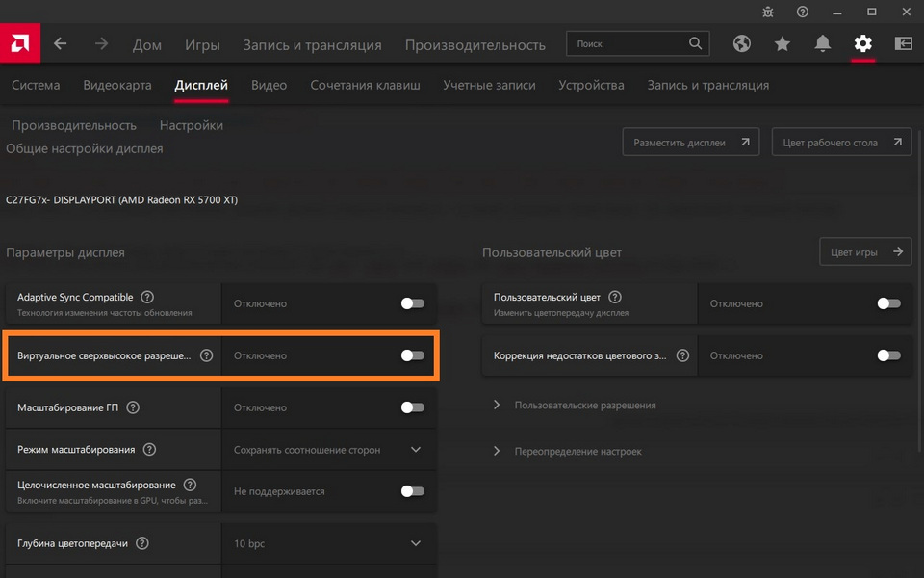The width and height of the screenshot is (924, 578).
Task: Toggle Целочисленное масштабирование switch
Action: coord(413,491)
